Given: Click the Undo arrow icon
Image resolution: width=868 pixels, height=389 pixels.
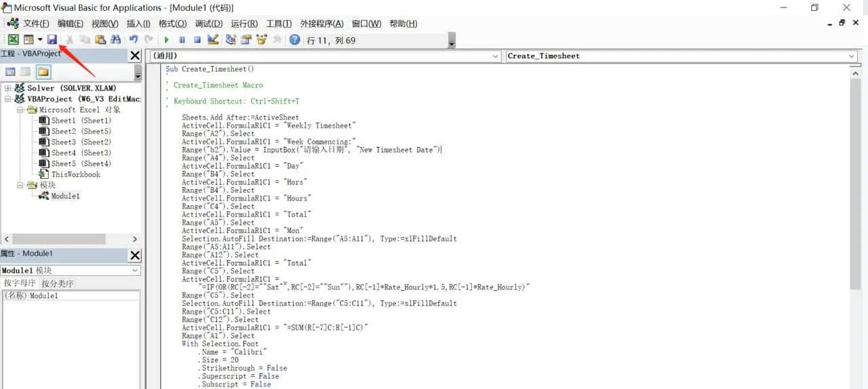Looking at the screenshot, I should click(x=134, y=40).
